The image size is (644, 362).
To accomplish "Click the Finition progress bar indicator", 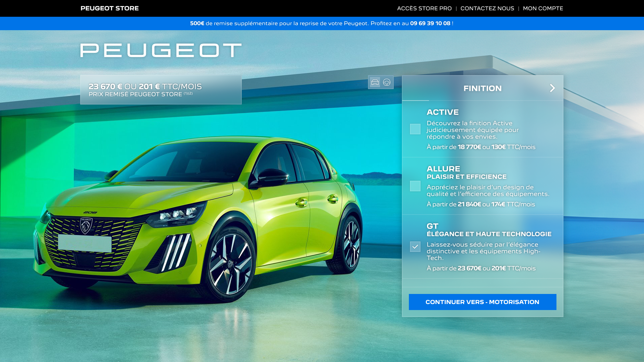I will (x=415, y=100).
